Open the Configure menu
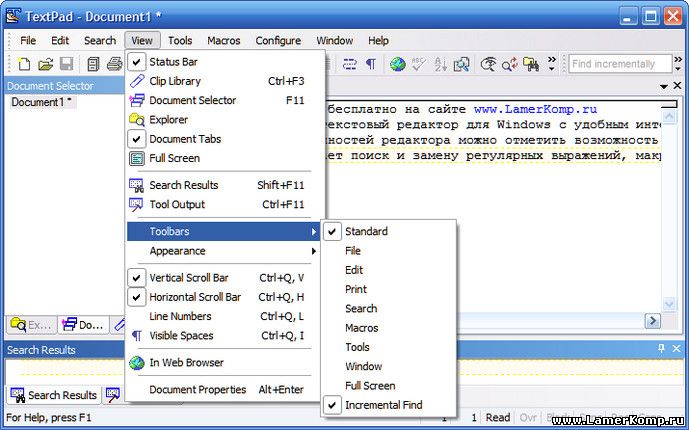Image resolution: width=689 pixels, height=430 pixels. (x=278, y=41)
